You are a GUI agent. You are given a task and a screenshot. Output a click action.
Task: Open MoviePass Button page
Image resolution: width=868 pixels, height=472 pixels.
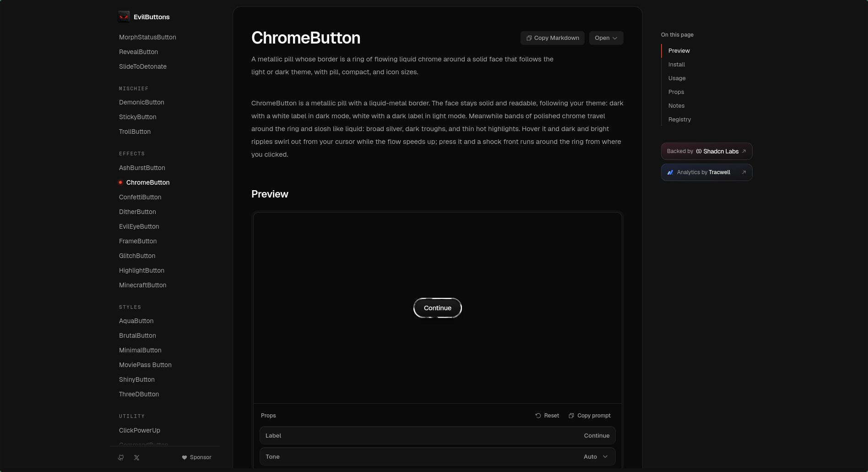pyautogui.click(x=145, y=365)
